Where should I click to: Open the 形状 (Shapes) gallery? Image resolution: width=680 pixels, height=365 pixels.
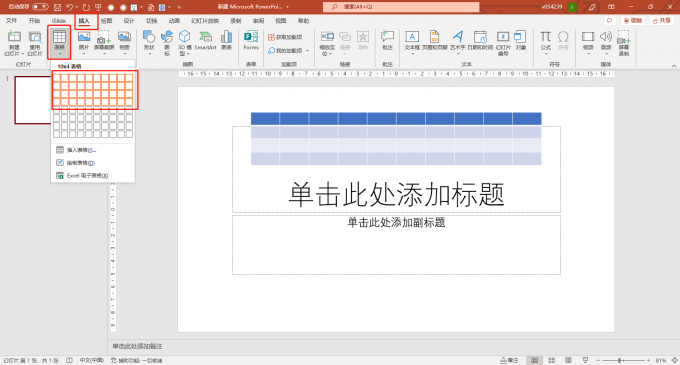(x=149, y=37)
